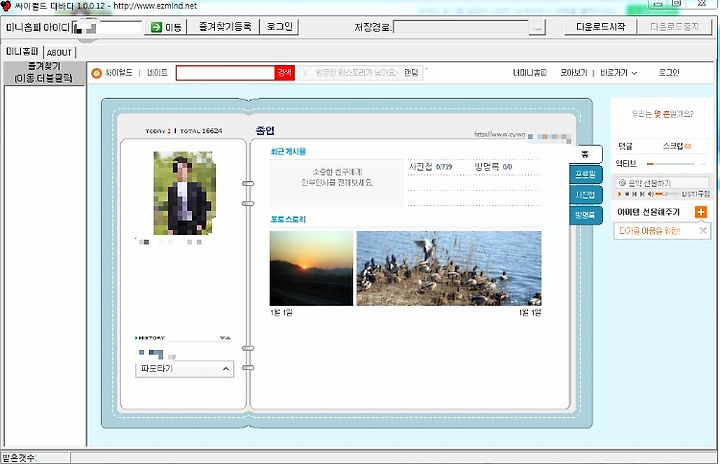The width and height of the screenshot is (720, 464).
Task: Click the 스크랩 label in side panel
Action: pyautogui.click(x=673, y=146)
